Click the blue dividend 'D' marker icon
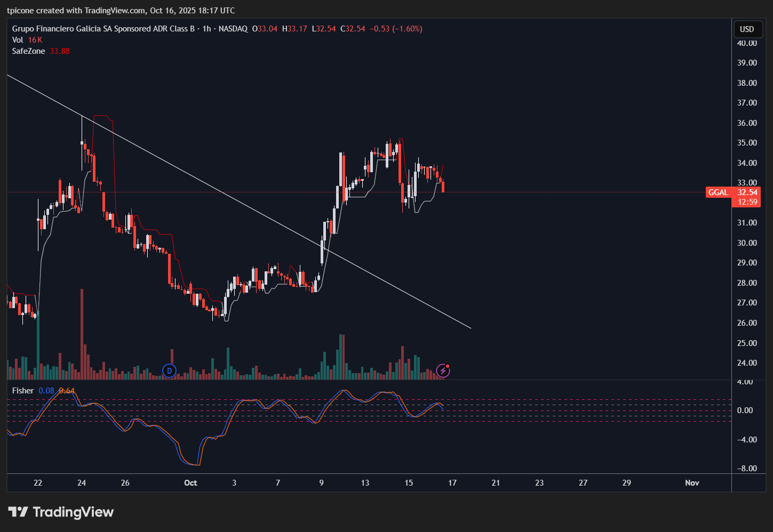Screen dimensions: 773x532 point(169,370)
